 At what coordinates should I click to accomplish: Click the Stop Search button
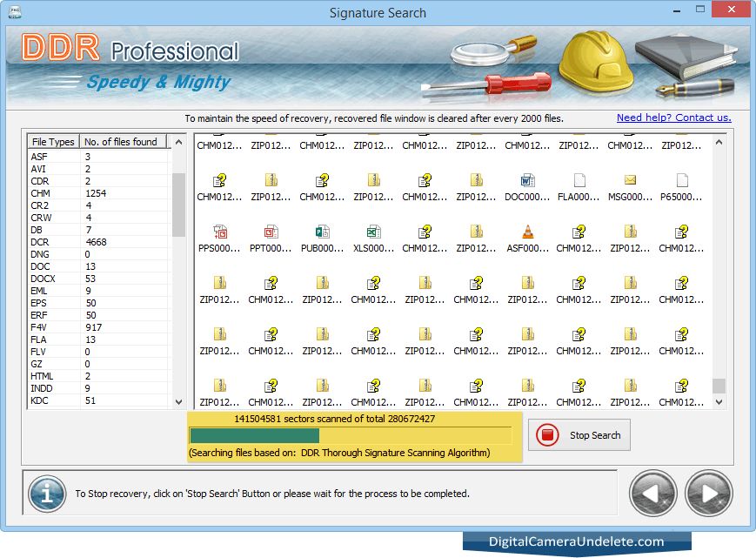[x=579, y=435]
